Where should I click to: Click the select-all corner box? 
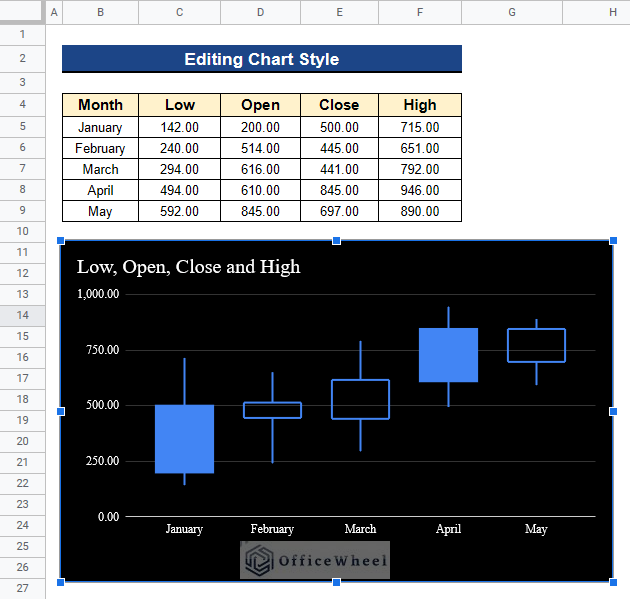coord(21,10)
